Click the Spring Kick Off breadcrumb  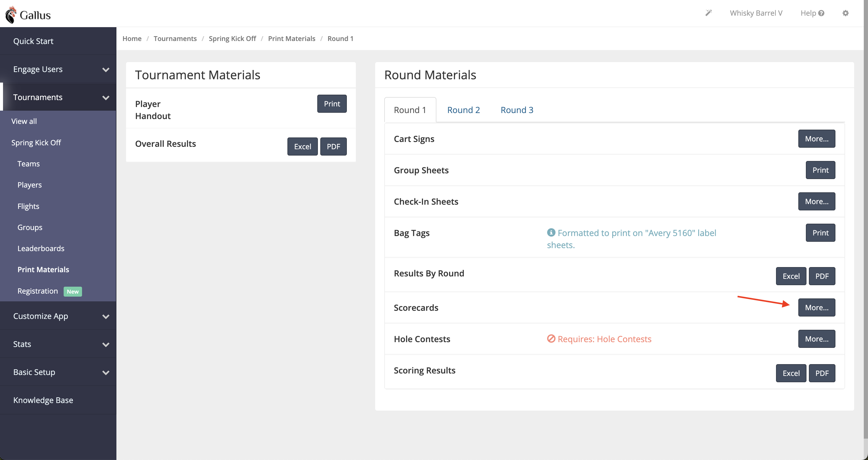(x=232, y=38)
